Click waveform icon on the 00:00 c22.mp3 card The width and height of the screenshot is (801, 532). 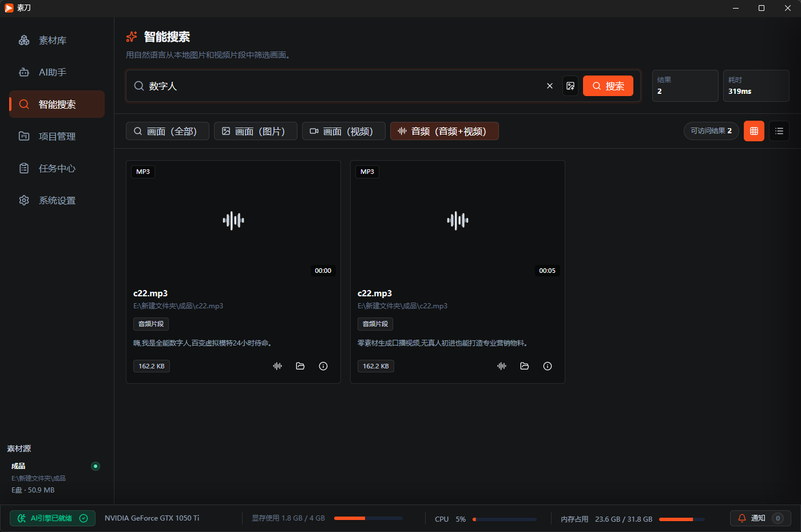click(x=277, y=366)
